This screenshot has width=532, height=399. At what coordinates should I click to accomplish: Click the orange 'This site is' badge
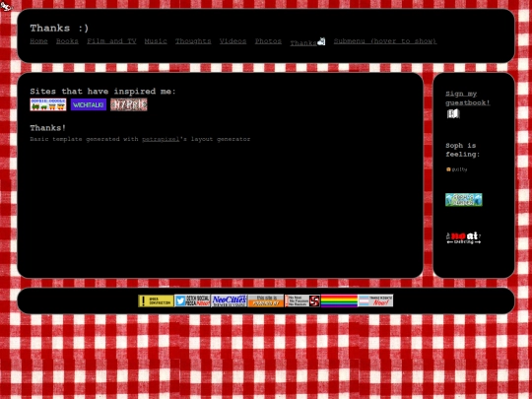[x=266, y=300]
